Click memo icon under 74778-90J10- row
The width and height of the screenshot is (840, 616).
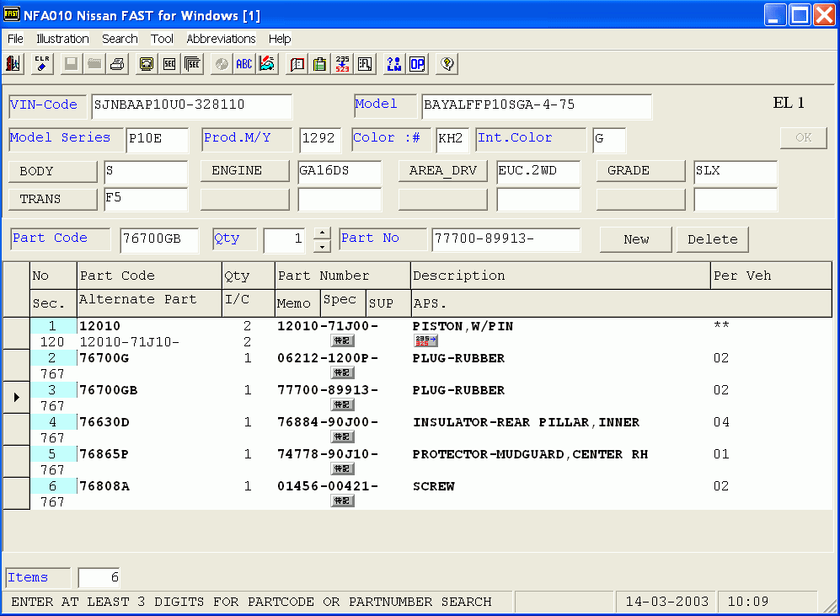[x=342, y=469]
